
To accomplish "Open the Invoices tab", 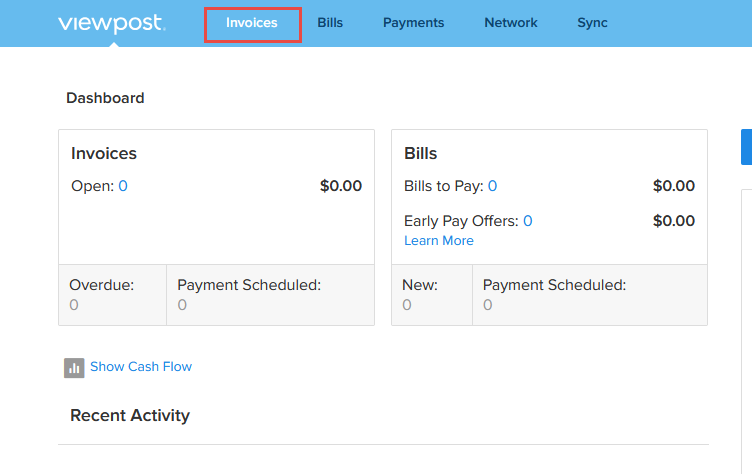I will [252, 23].
